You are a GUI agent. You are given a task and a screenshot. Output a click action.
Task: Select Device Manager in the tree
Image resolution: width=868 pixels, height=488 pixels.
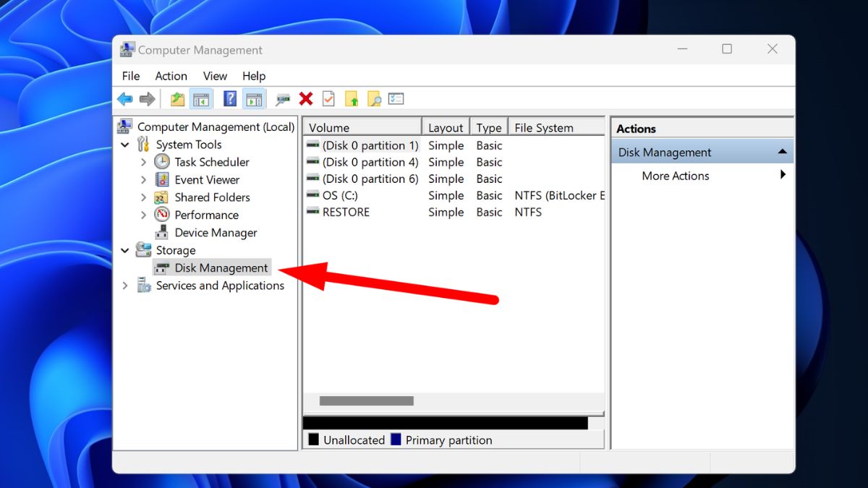(x=216, y=233)
